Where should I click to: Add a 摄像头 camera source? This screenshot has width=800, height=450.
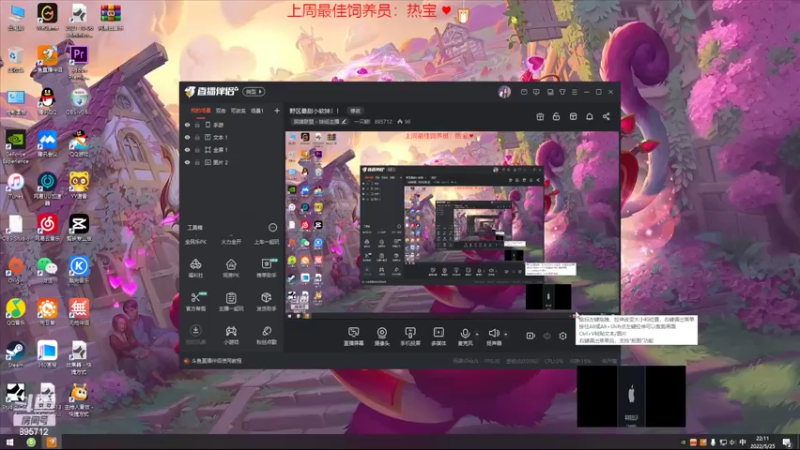(x=382, y=337)
